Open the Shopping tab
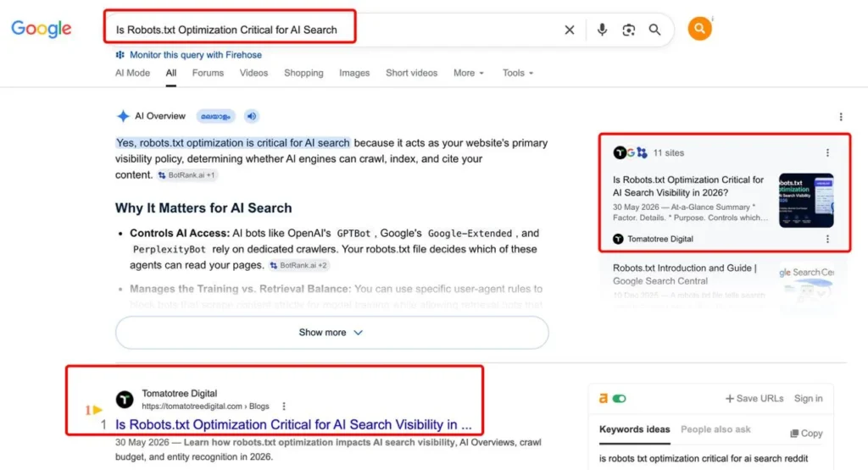 [303, 73]
